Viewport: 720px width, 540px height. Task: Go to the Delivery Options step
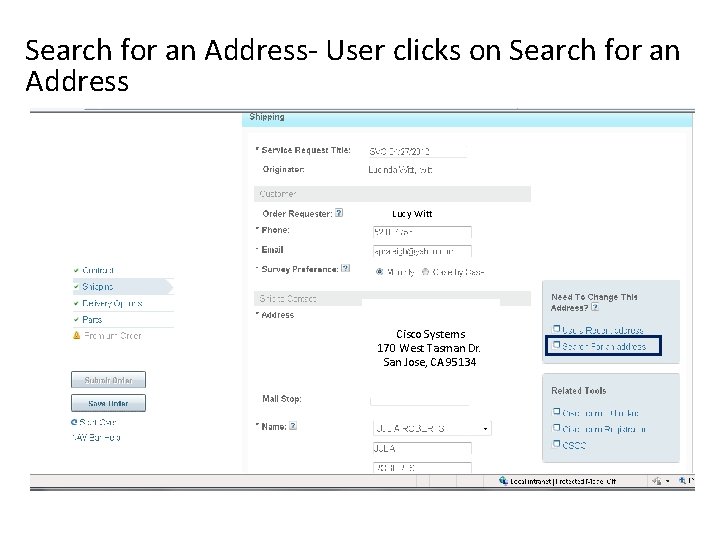click(112, 303)
